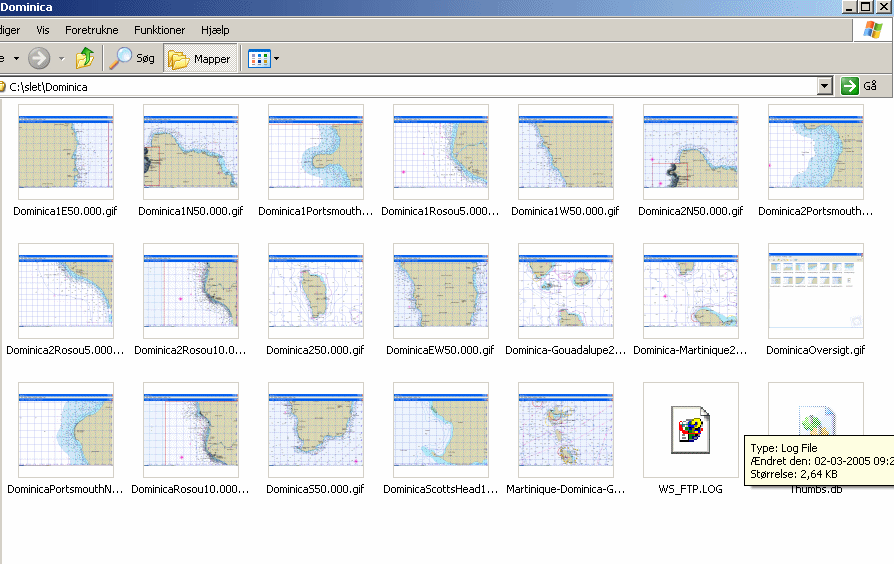The image size is (894, 564).
Task: Click the C:\slet\Dominica address field
Action: pos(408,87)
